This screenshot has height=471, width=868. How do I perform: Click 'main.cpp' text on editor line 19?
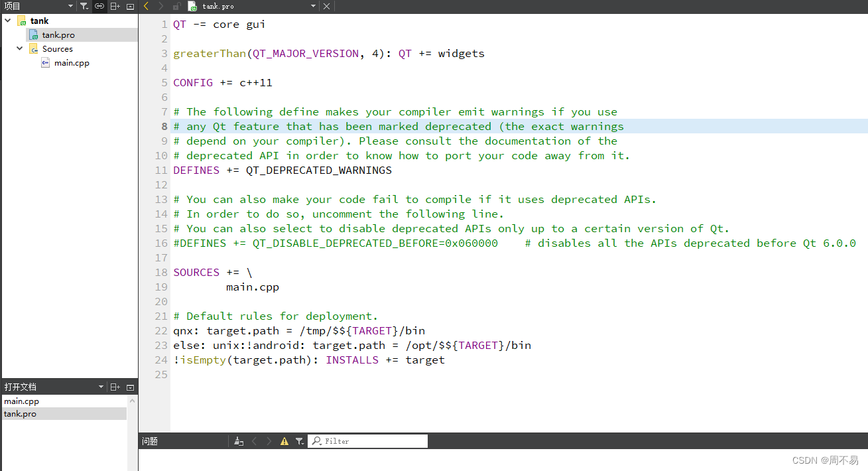[x=253, y=287]
